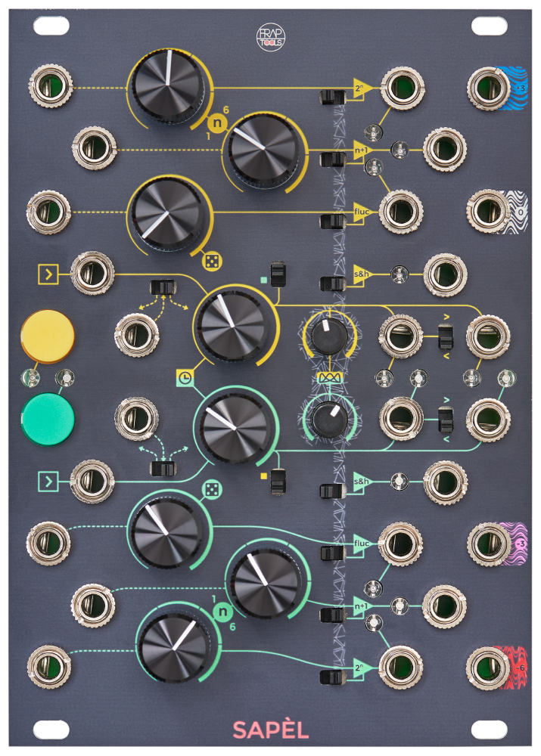The width and height of the screenshot is (541, 756).
Task: Click the green square arrow input icon
Action: [48, 479]
